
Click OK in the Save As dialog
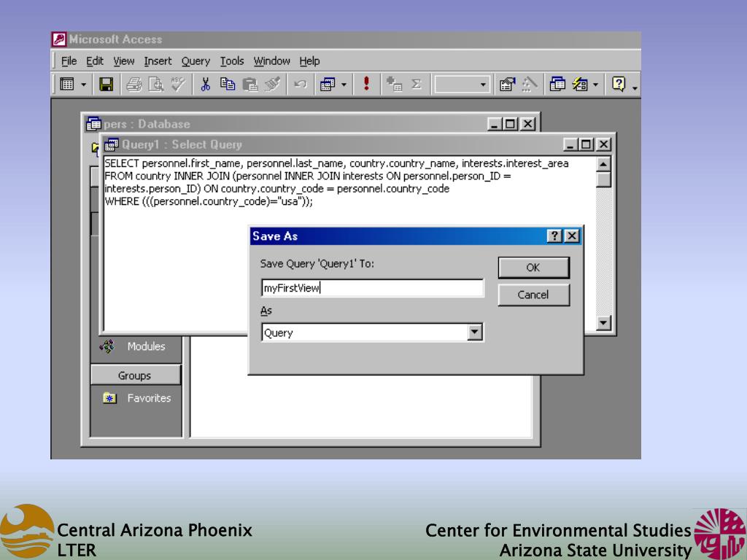[533, 268]
